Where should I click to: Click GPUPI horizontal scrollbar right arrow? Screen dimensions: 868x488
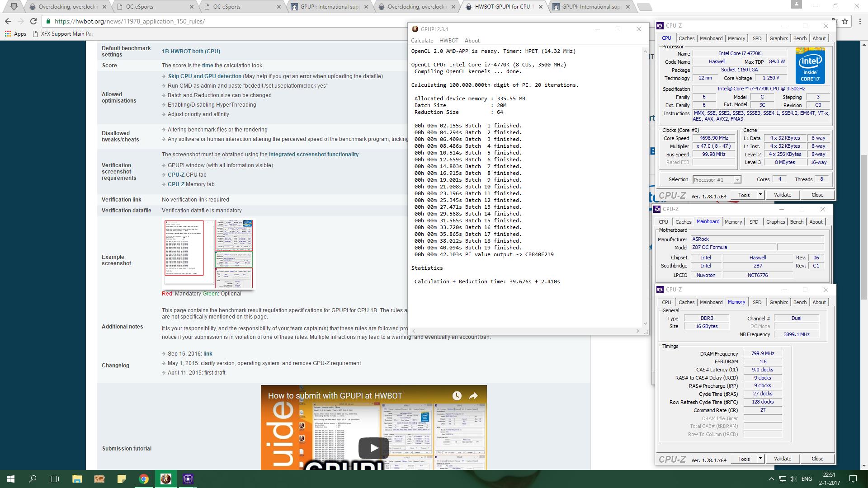638,331
